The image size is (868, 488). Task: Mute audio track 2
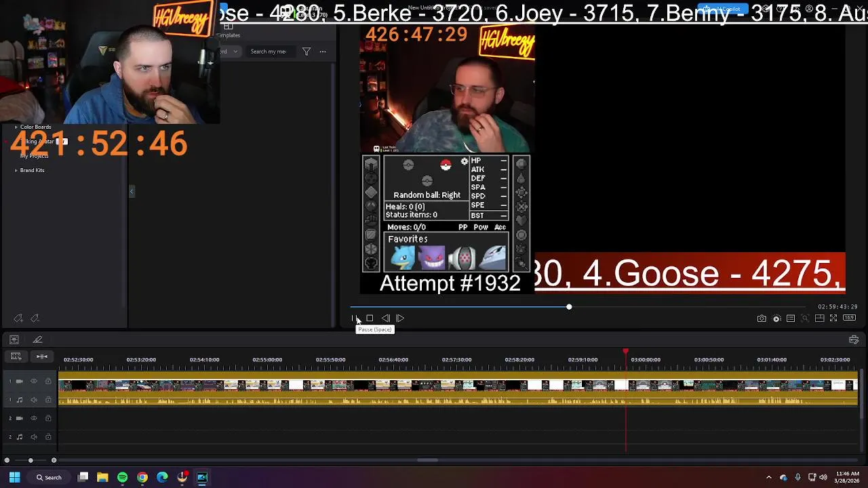click(x=34, y=437)
